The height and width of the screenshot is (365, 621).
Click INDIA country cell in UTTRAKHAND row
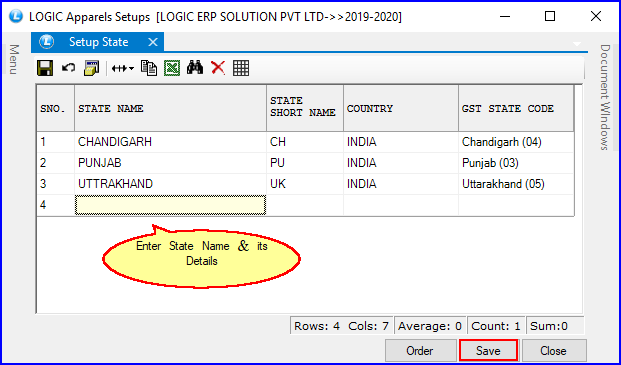[401, 184]
